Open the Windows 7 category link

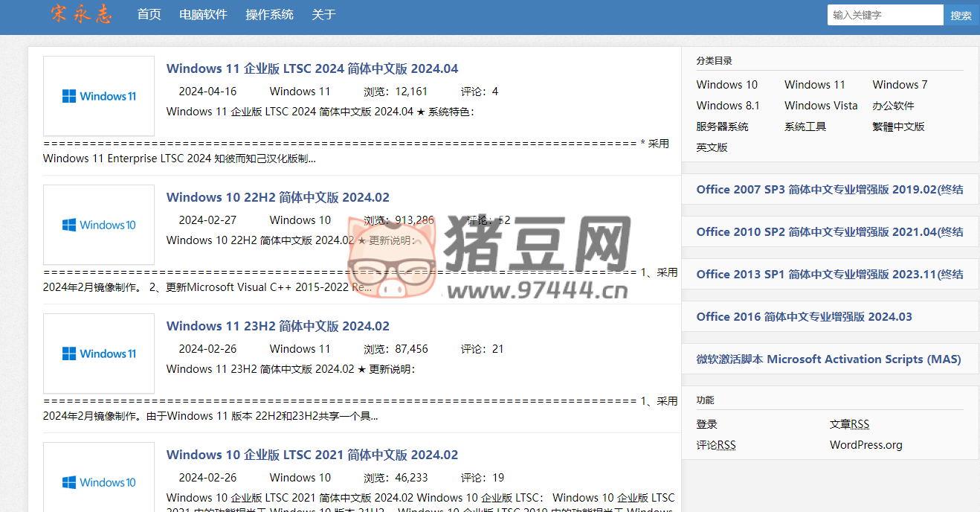click(x=900, y=84)
